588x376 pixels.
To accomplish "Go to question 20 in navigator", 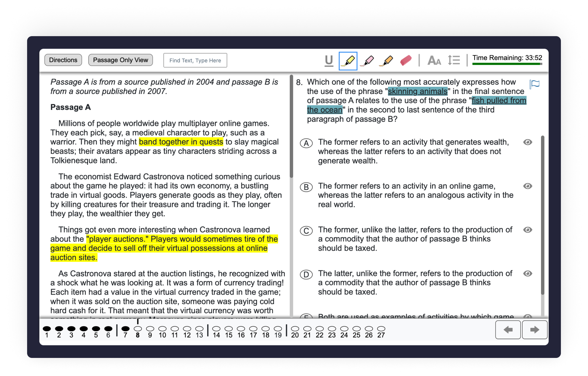I will (x=295, y=328).
